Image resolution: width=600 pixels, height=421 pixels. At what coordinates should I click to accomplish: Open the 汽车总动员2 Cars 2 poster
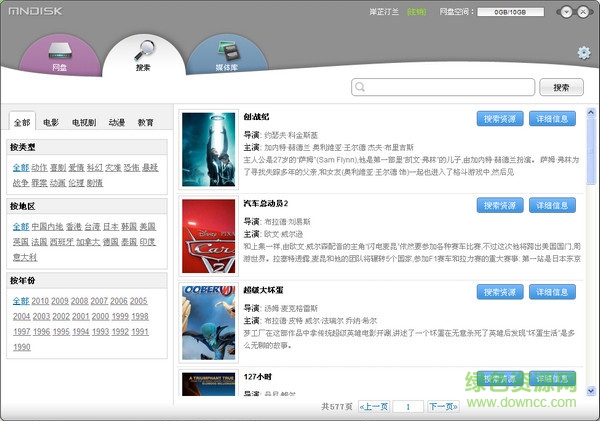[207, 236]
